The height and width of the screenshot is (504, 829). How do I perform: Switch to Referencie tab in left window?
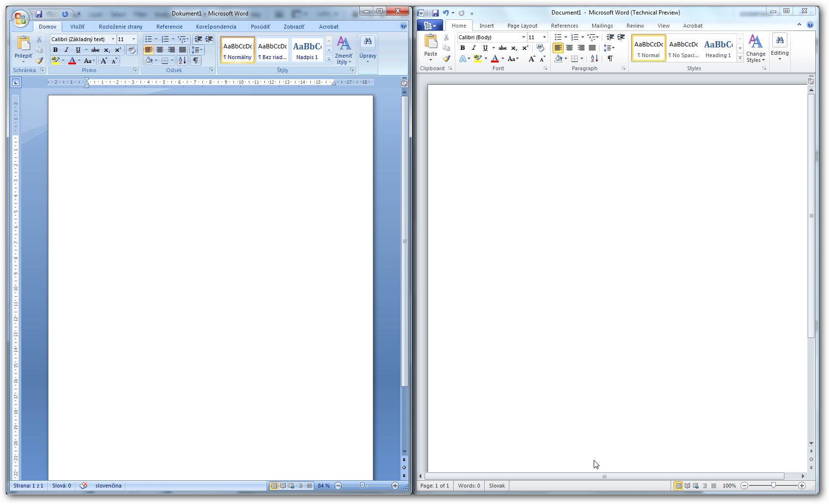pyautogui.click(x=169, y=27)
